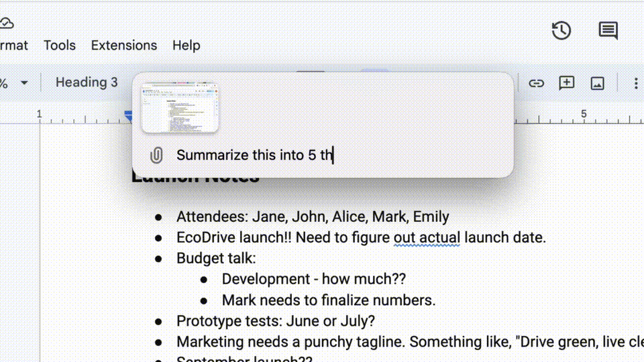
Task: Click the add comment icon
Action: coord(567,83)
